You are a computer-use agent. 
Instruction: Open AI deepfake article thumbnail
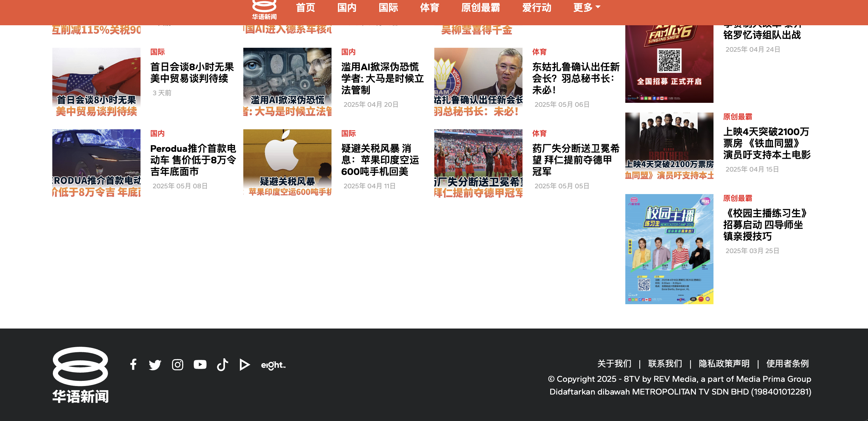pos(287,82)
